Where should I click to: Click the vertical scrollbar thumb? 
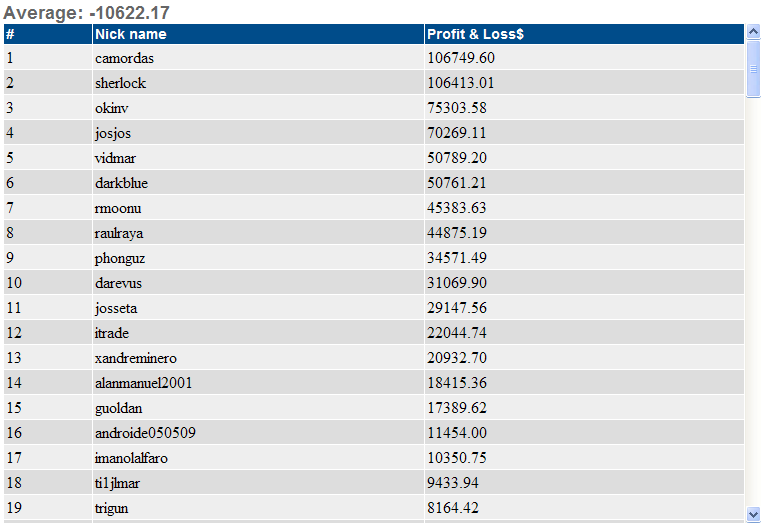[753, 69]
